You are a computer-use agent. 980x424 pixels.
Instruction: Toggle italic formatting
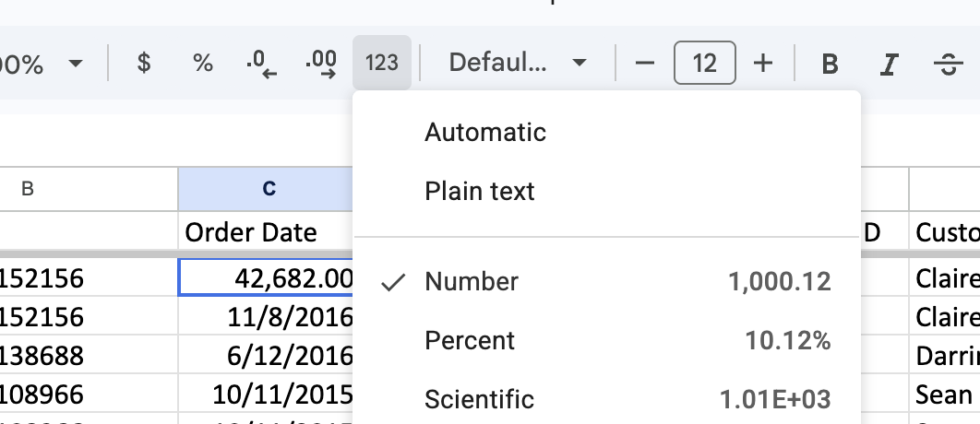889,64
